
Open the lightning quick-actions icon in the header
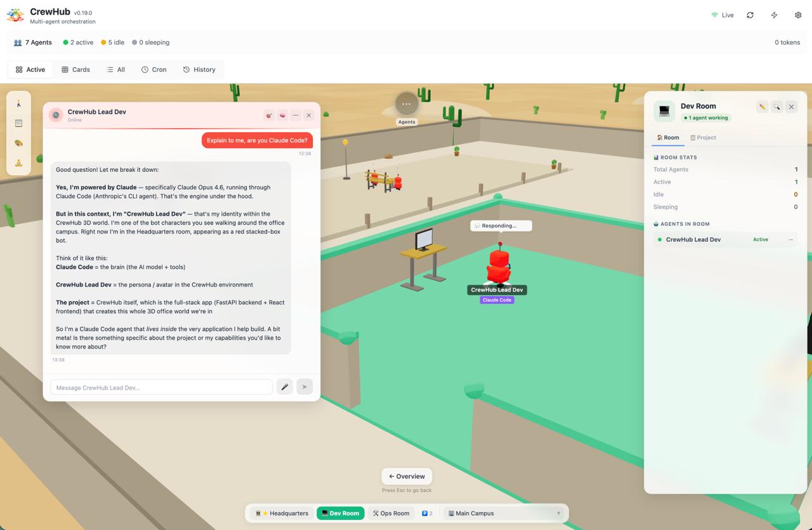[x=774, y=15]
